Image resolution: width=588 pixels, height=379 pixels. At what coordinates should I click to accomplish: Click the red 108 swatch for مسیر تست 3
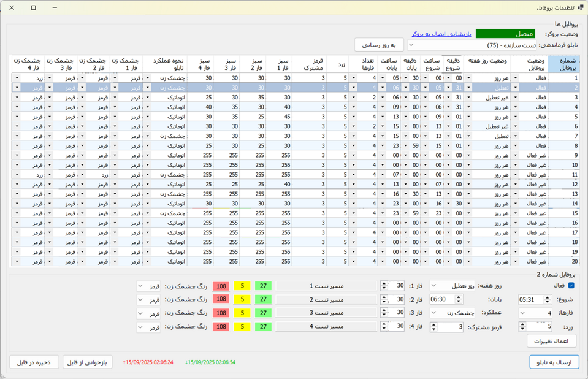click(221, 313)
